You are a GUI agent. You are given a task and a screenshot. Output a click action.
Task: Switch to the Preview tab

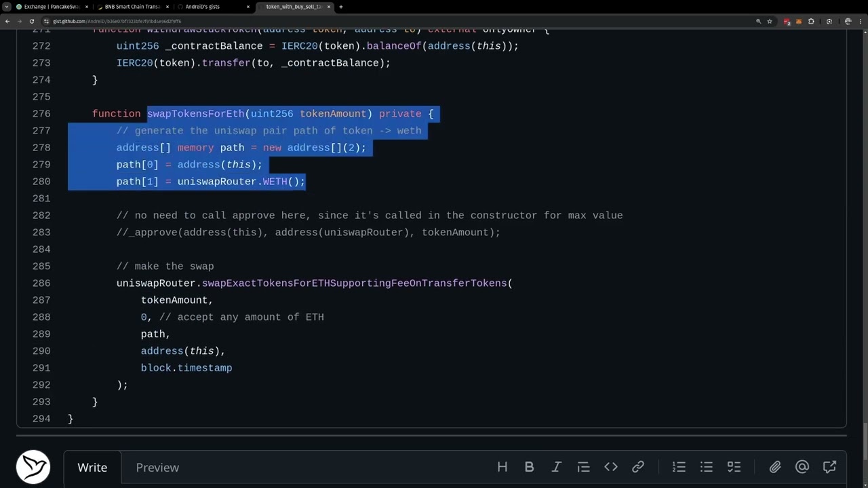157,468
